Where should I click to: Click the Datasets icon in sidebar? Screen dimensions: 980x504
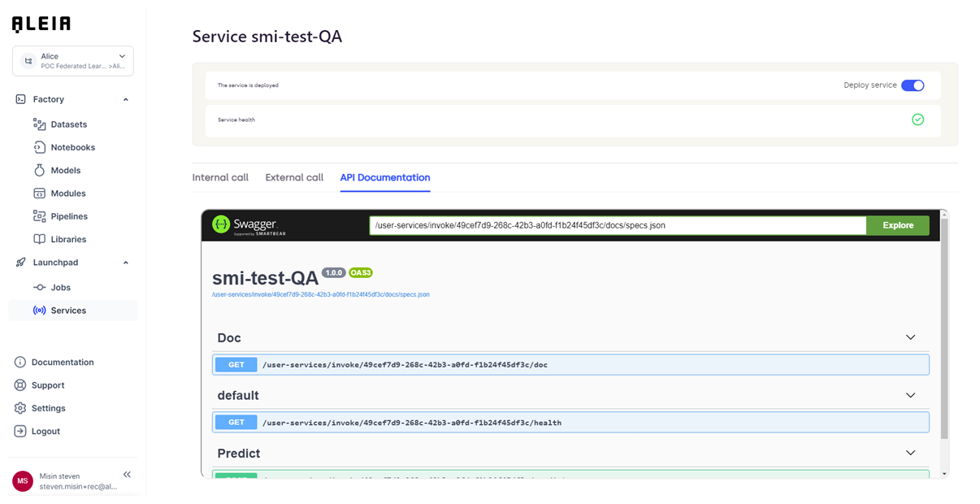[39, 124]
